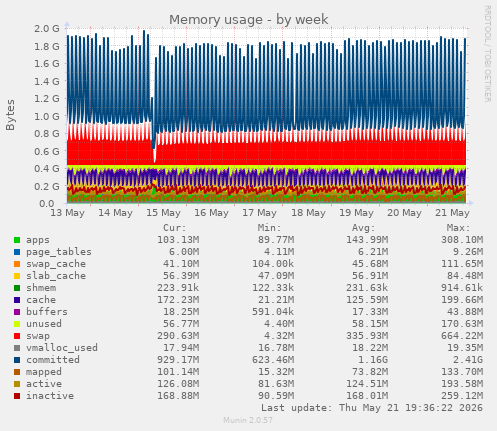Click the chart title 'Memory usage - by week'

coord(249,20)
